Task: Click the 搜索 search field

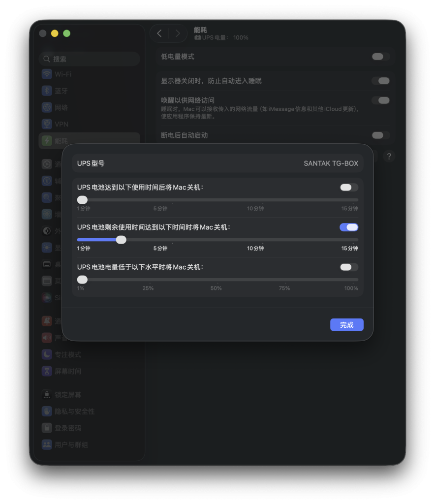Action: click(90, 59)
